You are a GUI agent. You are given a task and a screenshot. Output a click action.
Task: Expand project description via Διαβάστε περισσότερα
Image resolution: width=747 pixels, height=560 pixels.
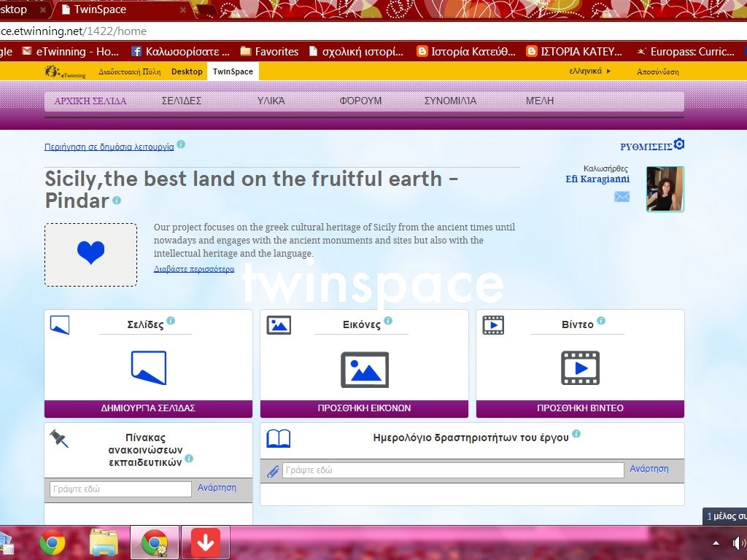[x=194, y=269]
